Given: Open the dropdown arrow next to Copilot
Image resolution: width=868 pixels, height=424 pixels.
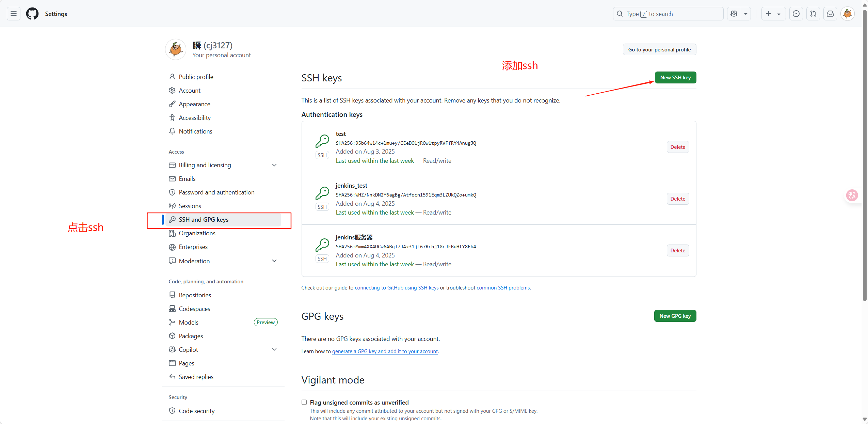Looking at the screenshot, I should (x=746, y=14).
